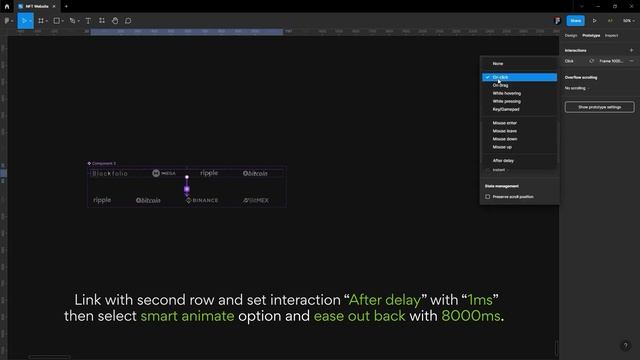Expand Pen tool options arrow
Image resolution: width=640 pixels, height=360 pixels.
click(78, 21)
